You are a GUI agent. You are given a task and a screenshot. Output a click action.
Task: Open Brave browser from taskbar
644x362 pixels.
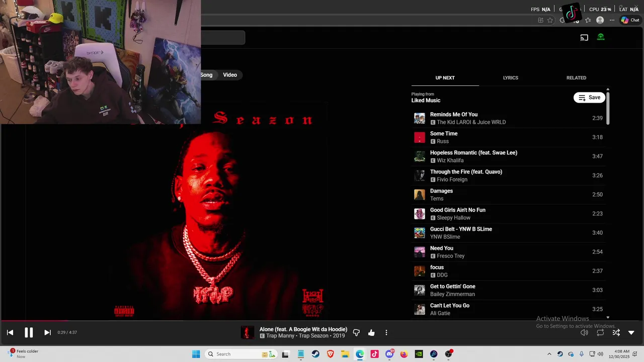coord(331,354)
